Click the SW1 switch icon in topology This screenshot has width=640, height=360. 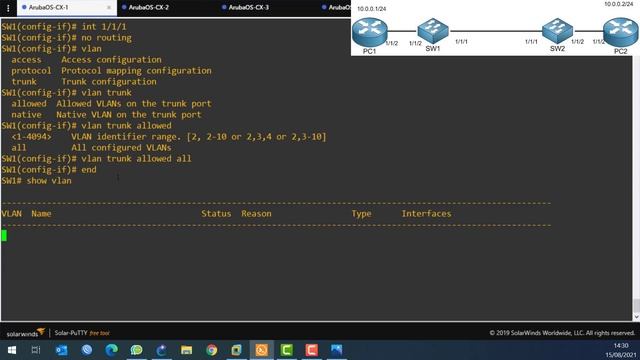coord(433,31)
